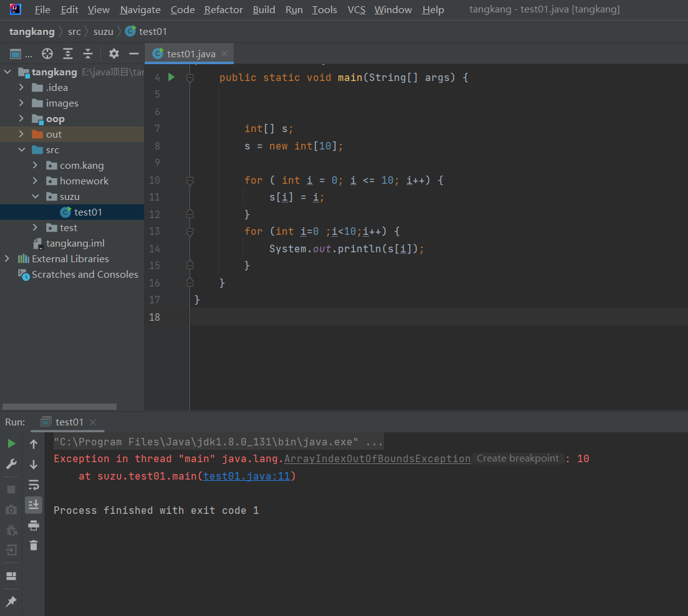688x616 pixels.
Task: Expand the com.kang package
Action: click(x=36, y=165)
